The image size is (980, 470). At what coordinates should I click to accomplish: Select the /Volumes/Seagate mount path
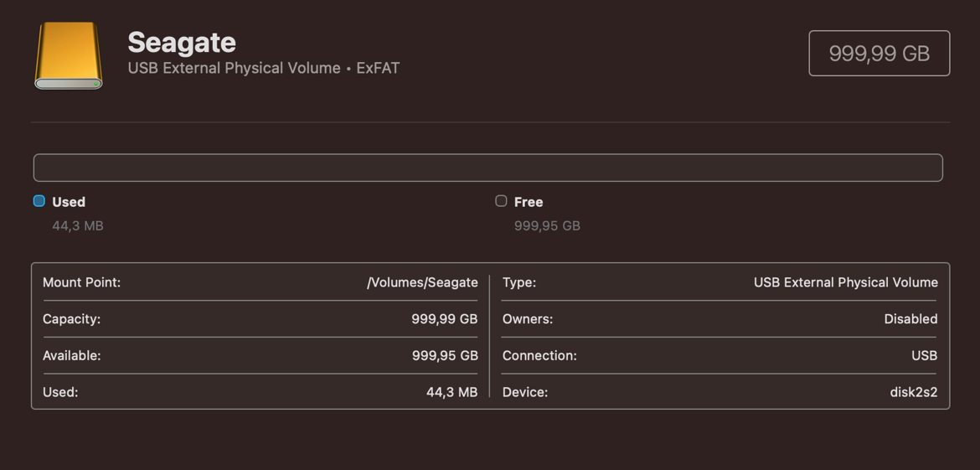[x=422, y=282]
